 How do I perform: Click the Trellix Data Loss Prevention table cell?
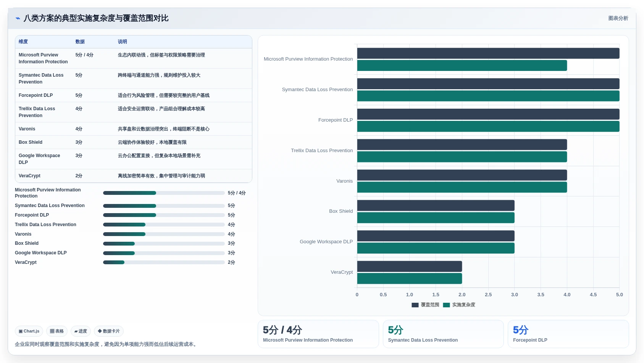37,112
